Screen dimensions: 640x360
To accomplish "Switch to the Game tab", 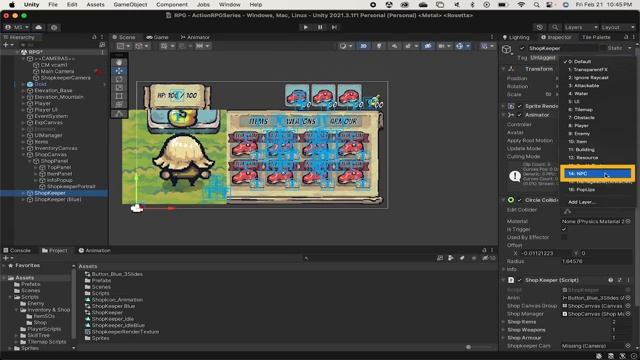I will 158,37.
